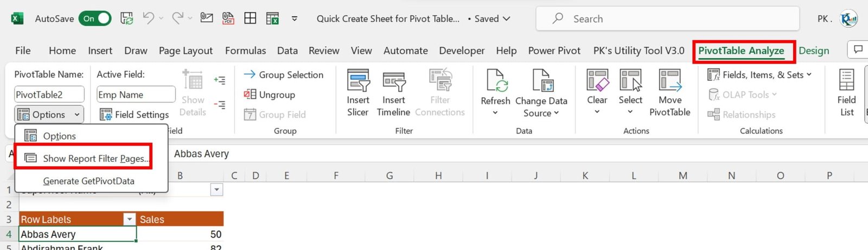Open the Fields, Items, & Sets dropdown
The height and width of the screenshot is (250, 868).
pyautogui.click(x=759, y=75)
